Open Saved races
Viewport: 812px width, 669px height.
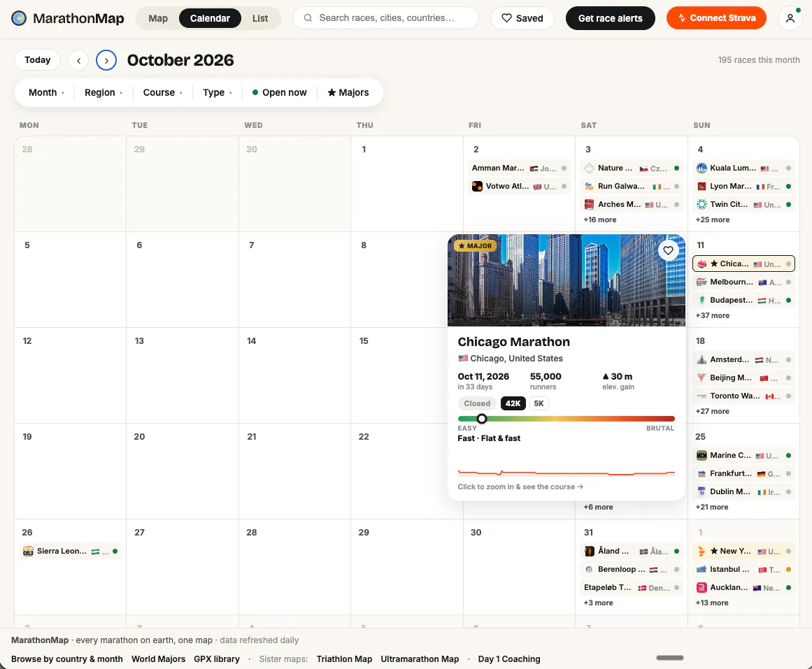522,18
